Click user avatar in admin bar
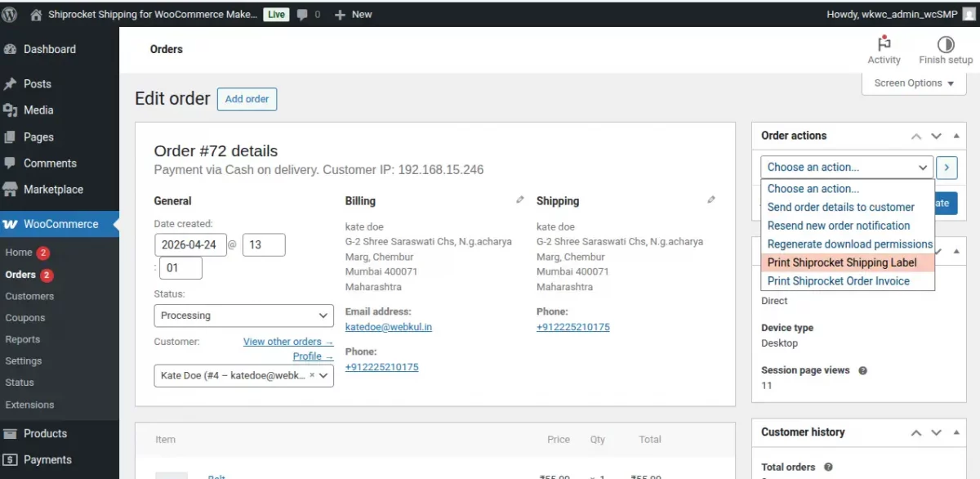 (x=969, y=15)
